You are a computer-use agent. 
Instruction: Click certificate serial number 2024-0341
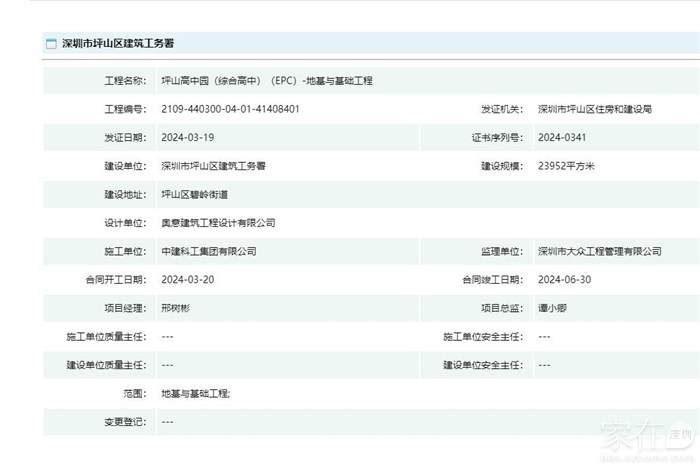(x=564, y=138)
